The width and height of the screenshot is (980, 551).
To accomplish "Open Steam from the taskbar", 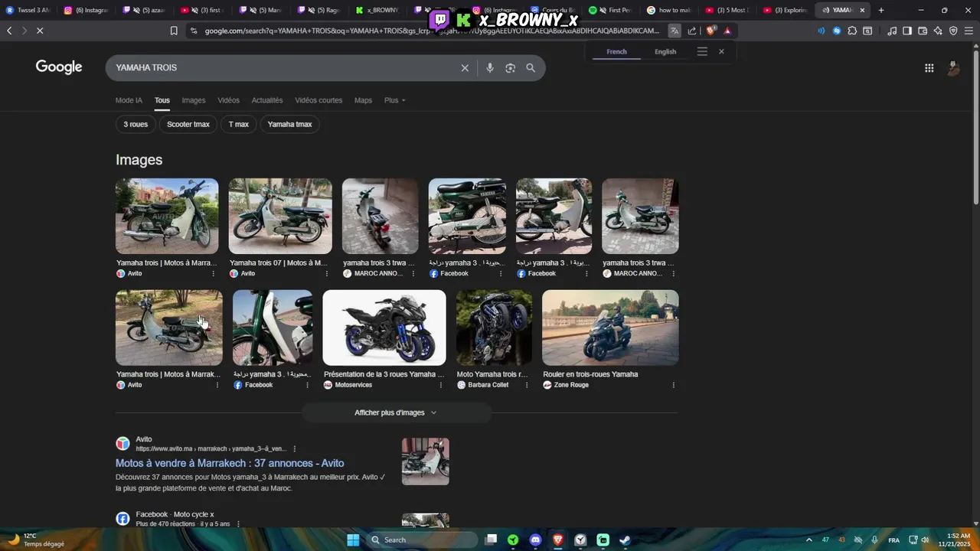I will (x=625, y=540).
